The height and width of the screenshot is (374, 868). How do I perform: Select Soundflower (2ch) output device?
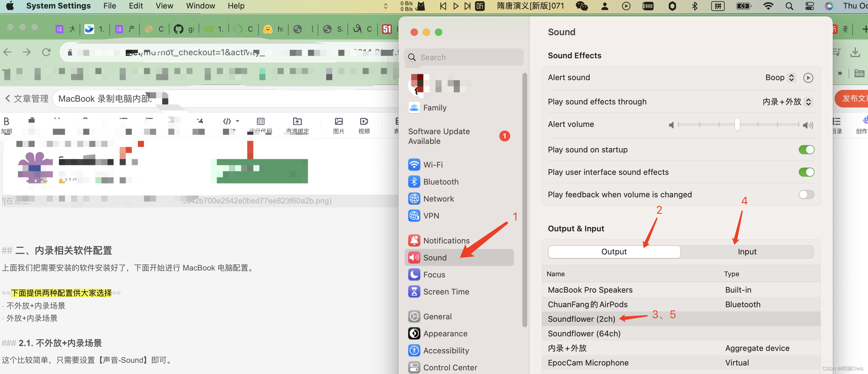pyautogui.click(x=681, y=319)
